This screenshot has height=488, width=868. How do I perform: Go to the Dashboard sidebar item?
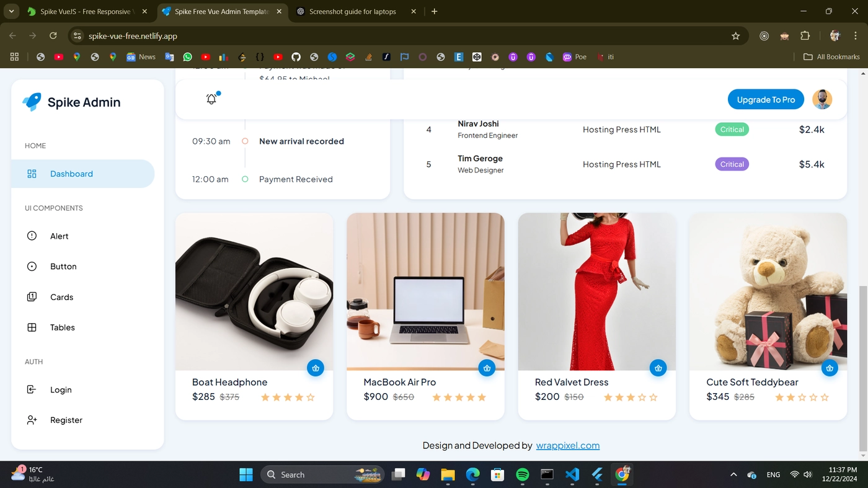(x=82, y=174)
